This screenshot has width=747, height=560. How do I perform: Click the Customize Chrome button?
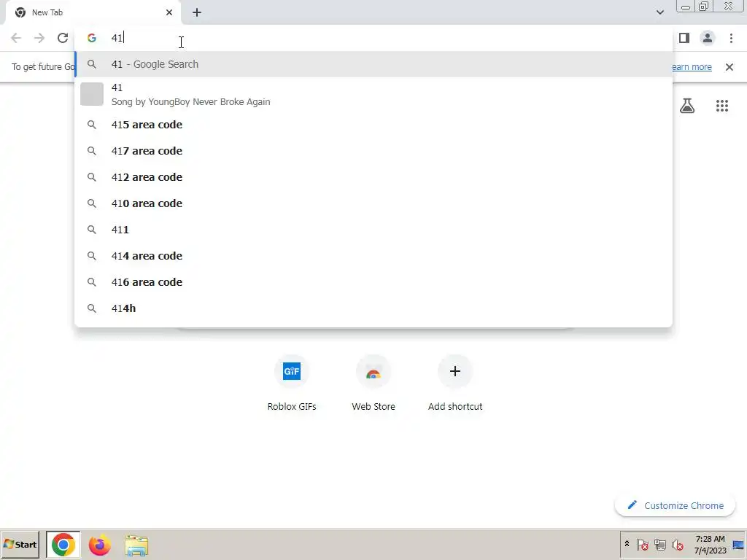pyautogui.click(x=675, y=506)
